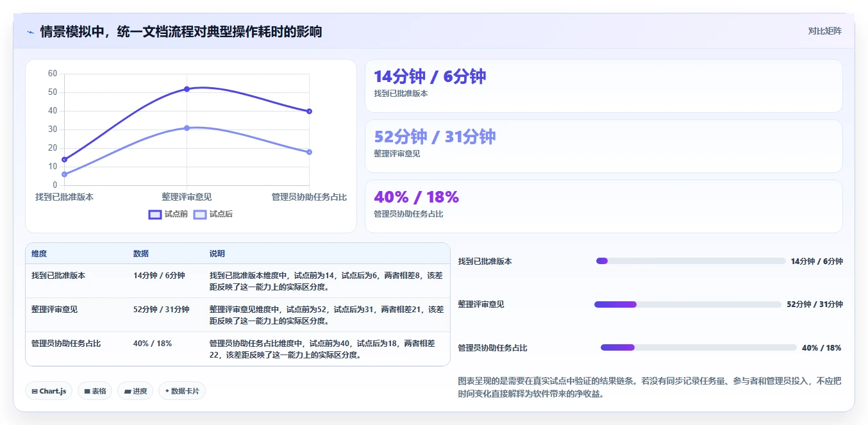Click the 找到已批准版本 progress bar
Viewport: 868px width, 425px height.
(691, 261)
